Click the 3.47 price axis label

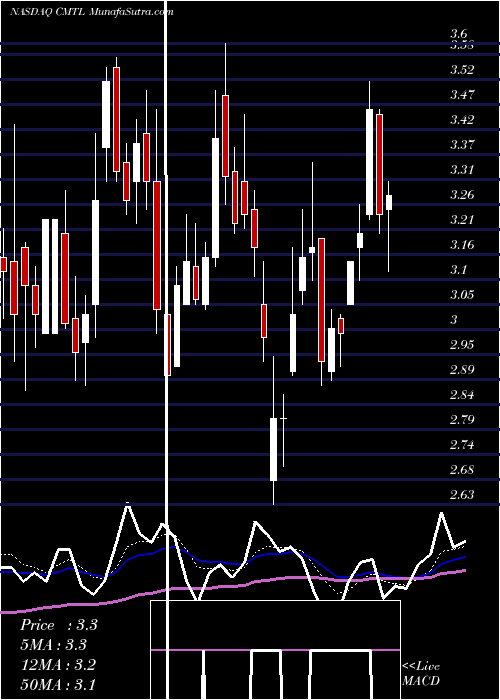462,95
